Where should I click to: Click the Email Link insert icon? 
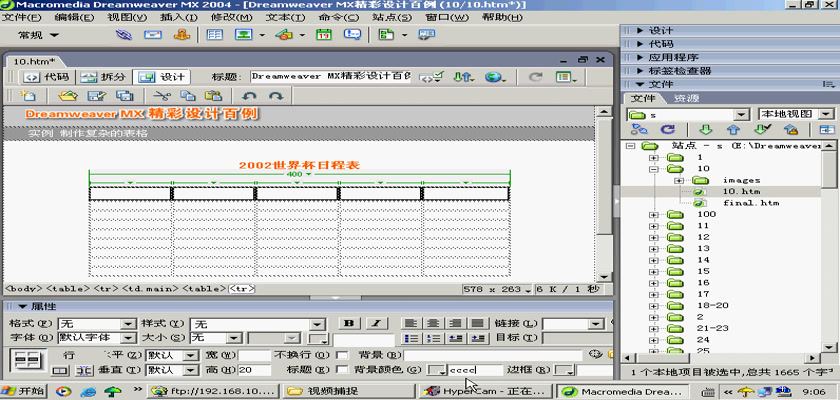point(153,35)
